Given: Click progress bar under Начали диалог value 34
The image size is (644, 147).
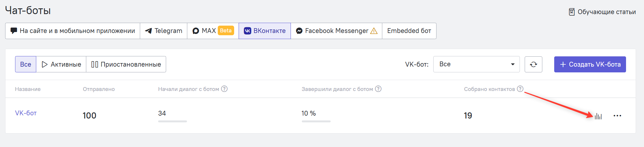Looking at the screenshot, I should tap(173, 121).
